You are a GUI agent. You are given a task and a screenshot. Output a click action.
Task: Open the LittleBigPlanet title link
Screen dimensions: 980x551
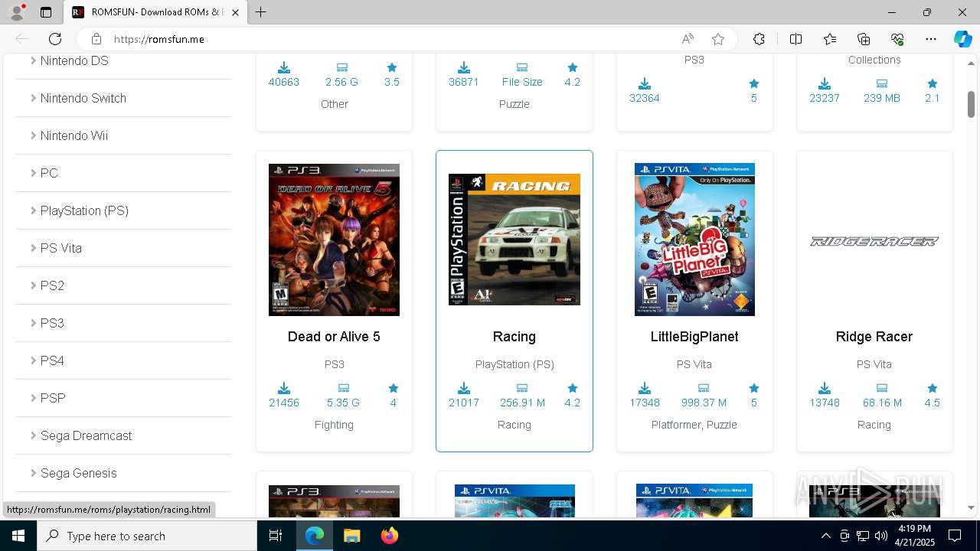point(694,337)
